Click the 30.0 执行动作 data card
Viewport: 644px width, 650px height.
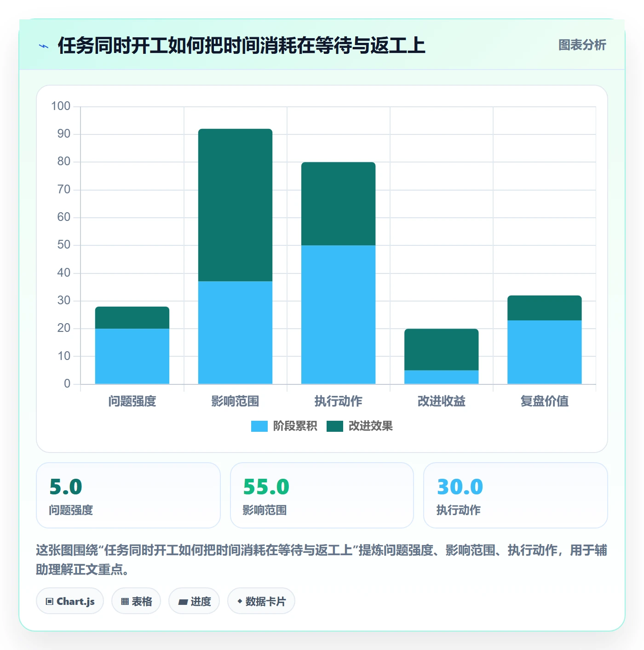[x=516, y=495]
